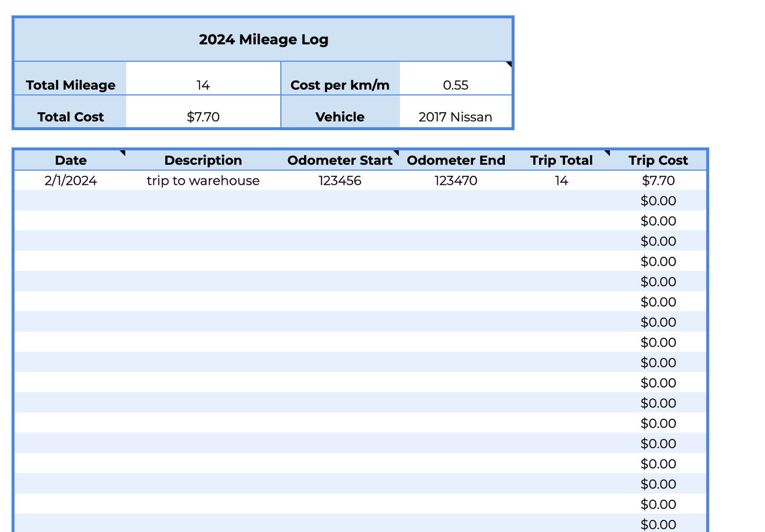Image resolution: width=765 pixels, height=532 pixels.
Task: Select the Cost per km/m label
Action: click(340, 85)
